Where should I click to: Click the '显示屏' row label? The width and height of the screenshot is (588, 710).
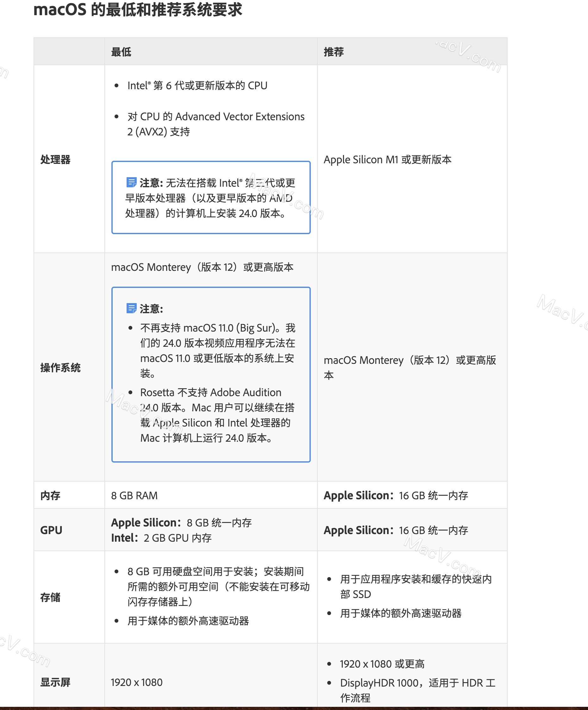click(55, 682)
